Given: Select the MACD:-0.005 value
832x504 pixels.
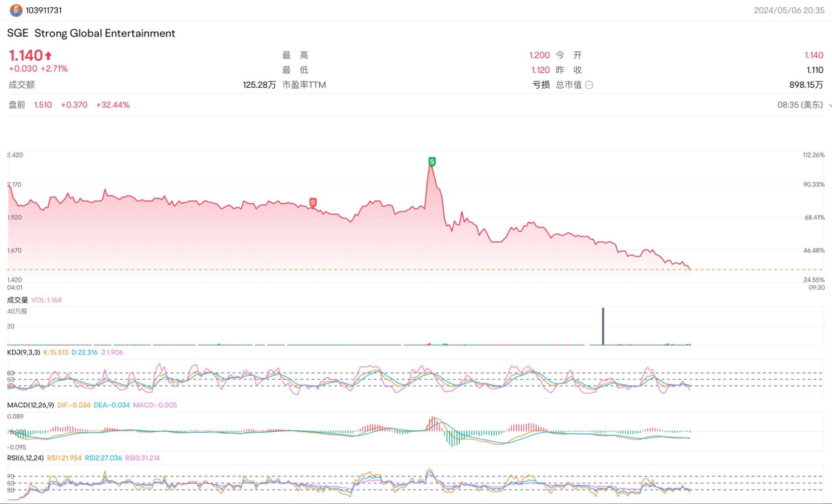Looking at the screenshot, I should 155,405.
